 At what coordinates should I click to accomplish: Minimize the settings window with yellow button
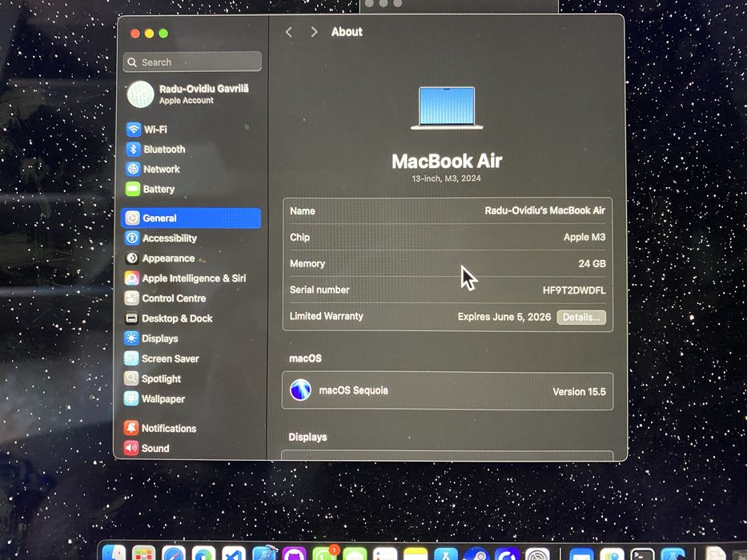[x=149, y=34]
